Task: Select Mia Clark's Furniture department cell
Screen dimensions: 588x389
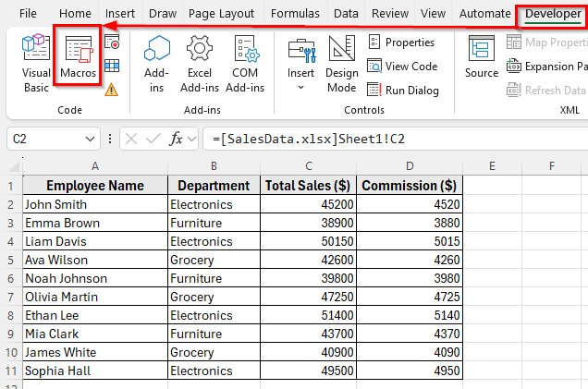Action: click(x=214, y=334)
